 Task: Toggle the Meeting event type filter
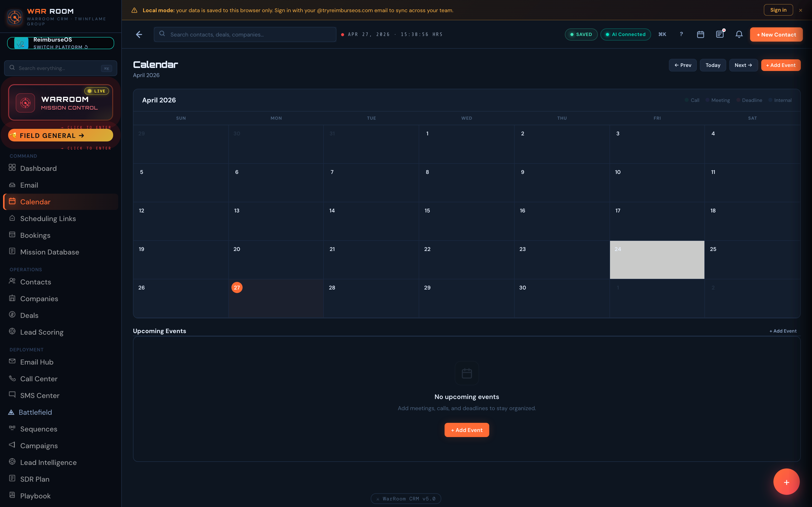click(718, 100)
